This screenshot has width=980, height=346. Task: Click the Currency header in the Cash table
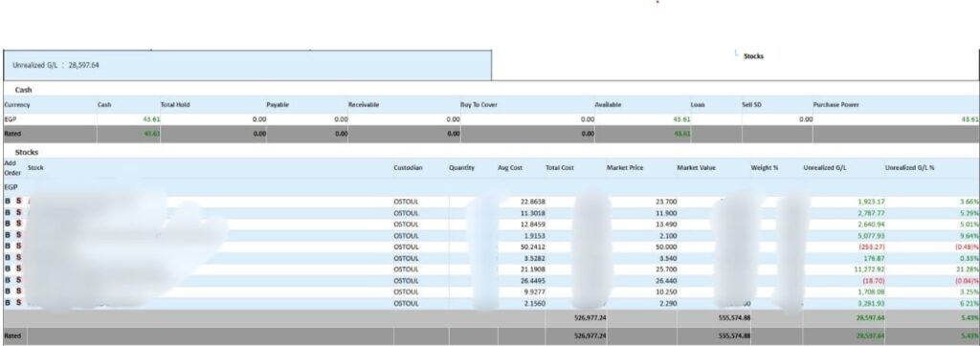click(17, 104)
